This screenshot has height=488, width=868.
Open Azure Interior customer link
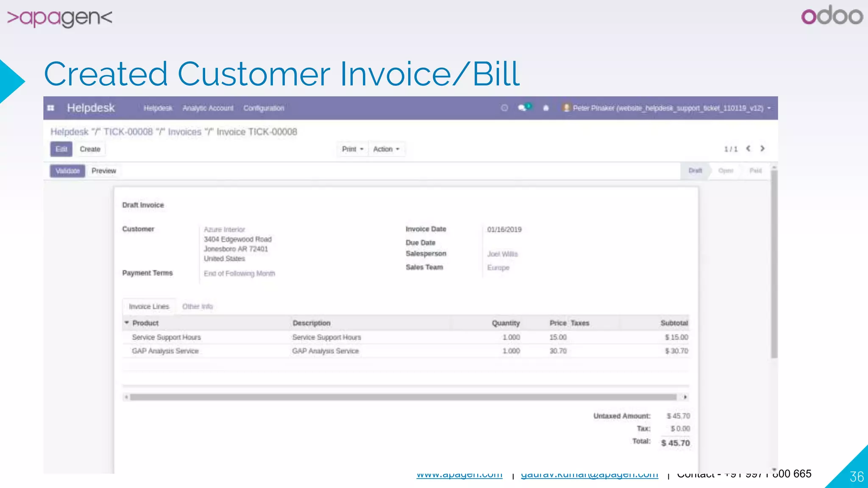[224, 229]
